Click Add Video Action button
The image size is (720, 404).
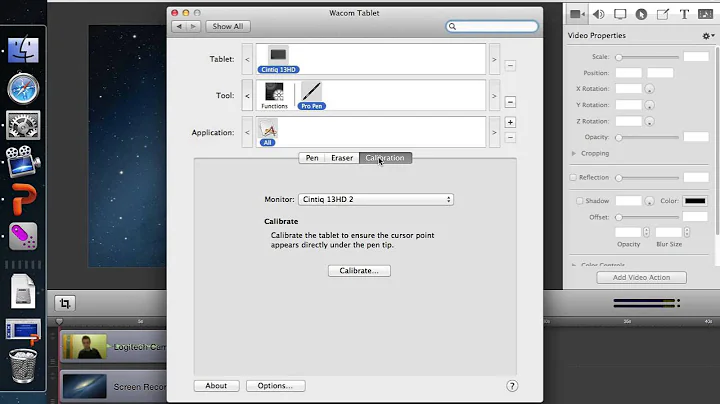click(x=641, y=277)
